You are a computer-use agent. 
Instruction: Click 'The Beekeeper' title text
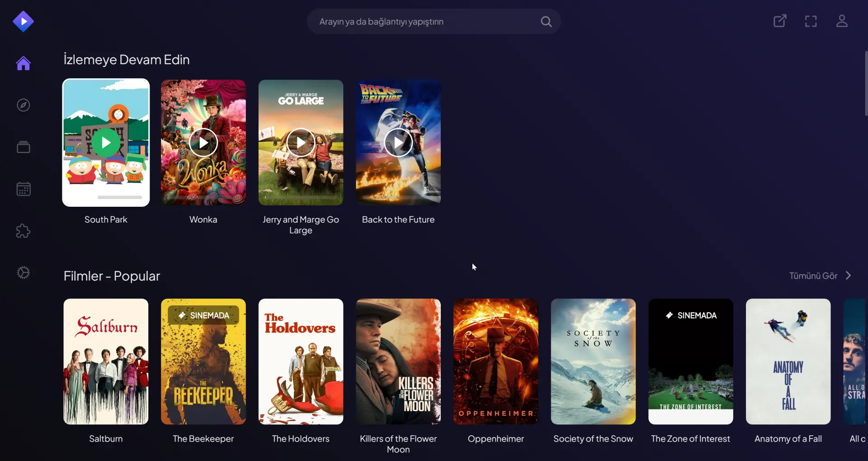[203, 439]
